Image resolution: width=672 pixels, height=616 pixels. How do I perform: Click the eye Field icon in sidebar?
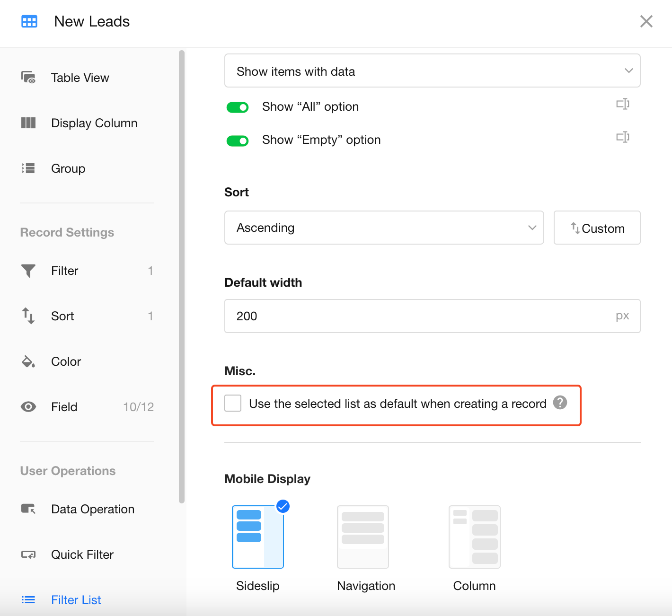(28, 407)
